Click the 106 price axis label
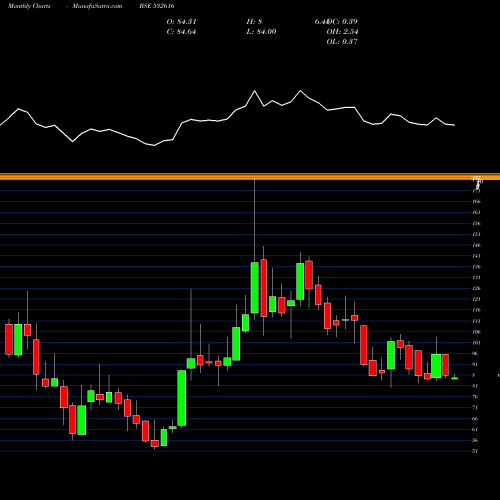Image resolution: width=500 pixels, height=500 pixels. click(476, 332)
